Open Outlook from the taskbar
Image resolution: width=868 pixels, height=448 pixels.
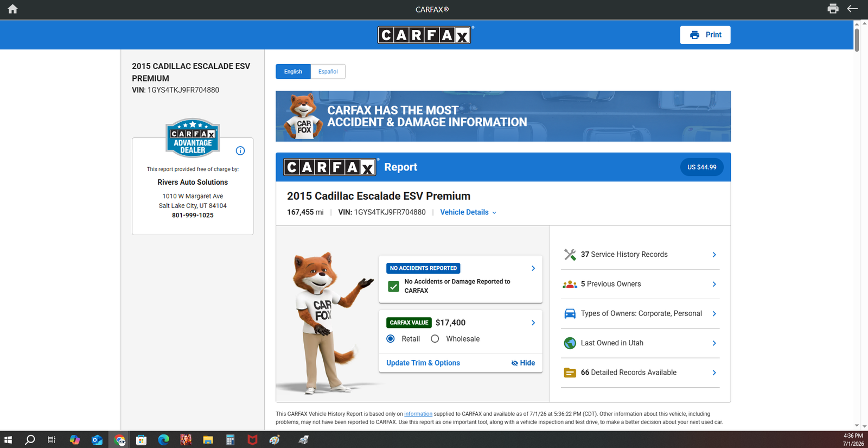pos(97,440)
